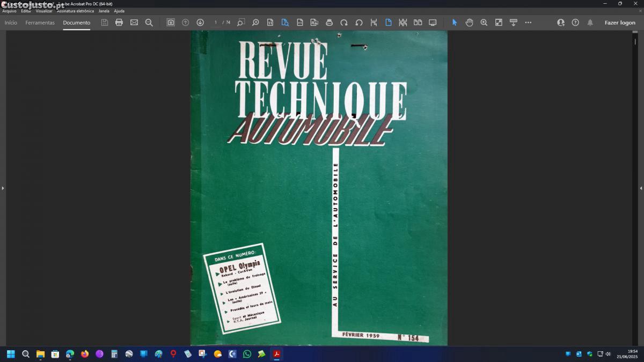Expand the left navigation pane

tap(3, 188)
